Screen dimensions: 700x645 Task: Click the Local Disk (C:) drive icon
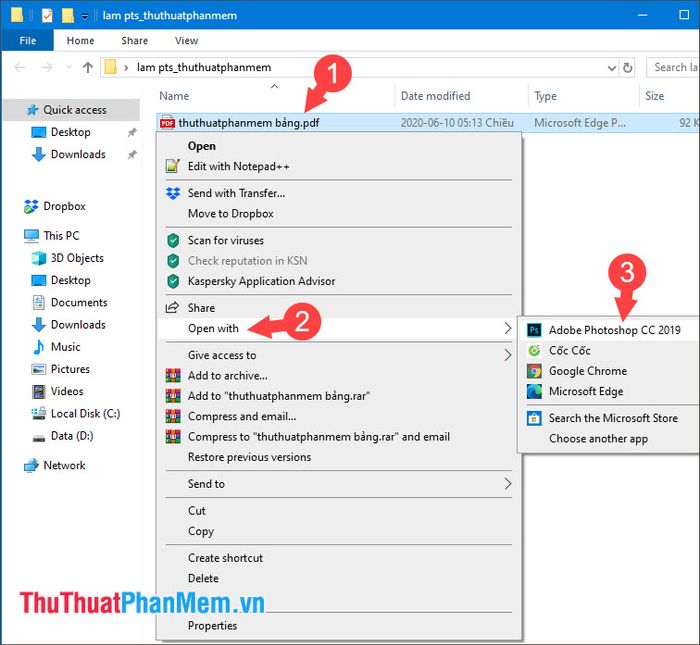click(x=39, y=413)
